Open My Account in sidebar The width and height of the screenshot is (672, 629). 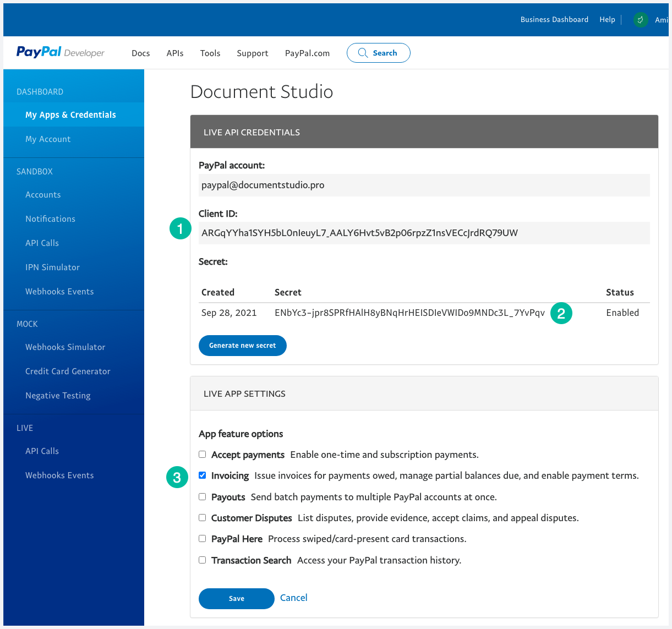(x=48, y=139)
